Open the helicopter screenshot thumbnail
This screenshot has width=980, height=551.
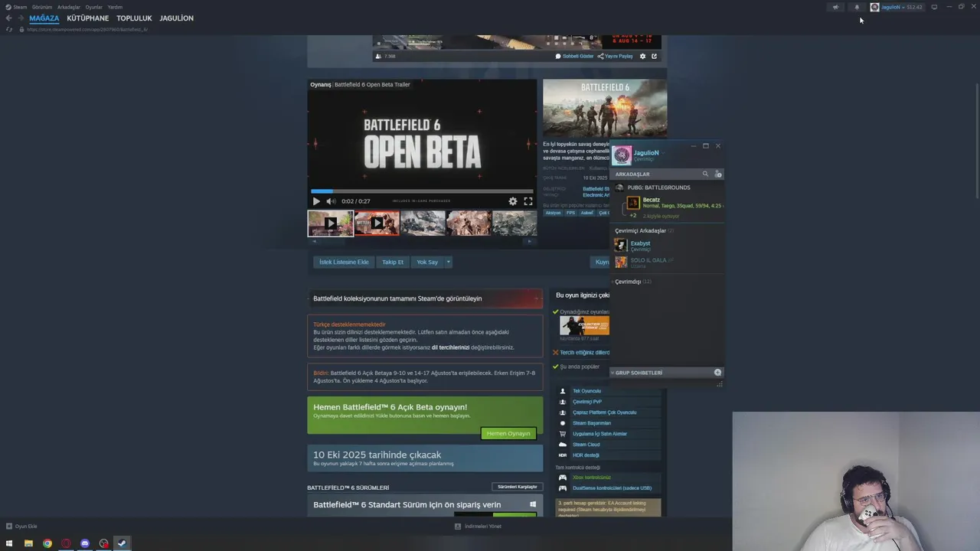423,223
